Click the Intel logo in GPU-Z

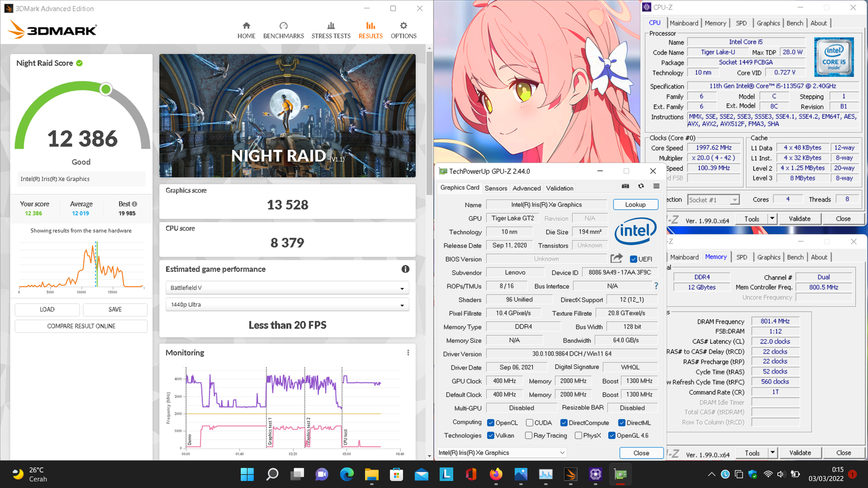pos(635,231)
